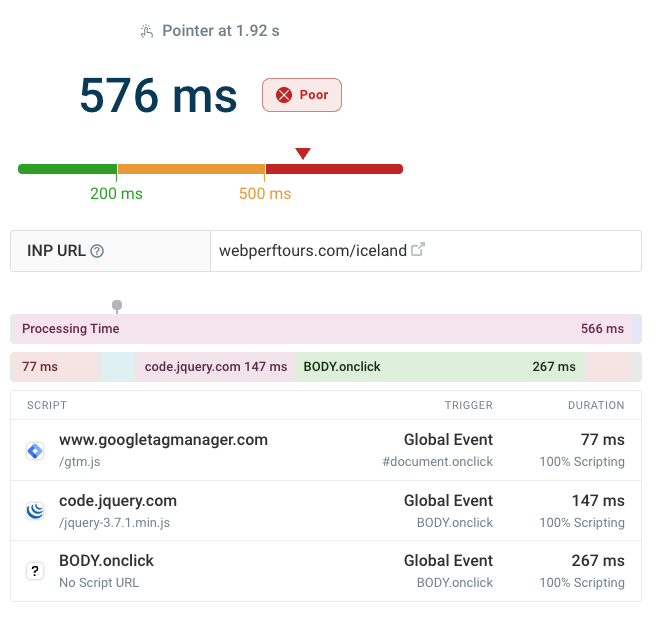Click the red triangle marker on the INP scale
Viewport: 668px width, 621px height.
tap(303, 154)
